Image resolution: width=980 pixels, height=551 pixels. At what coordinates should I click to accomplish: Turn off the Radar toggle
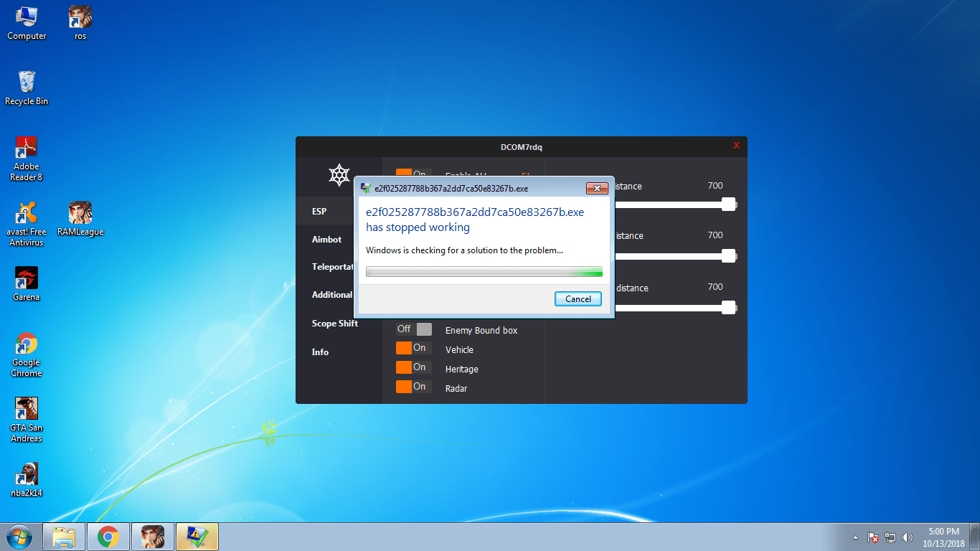(414, 387)
